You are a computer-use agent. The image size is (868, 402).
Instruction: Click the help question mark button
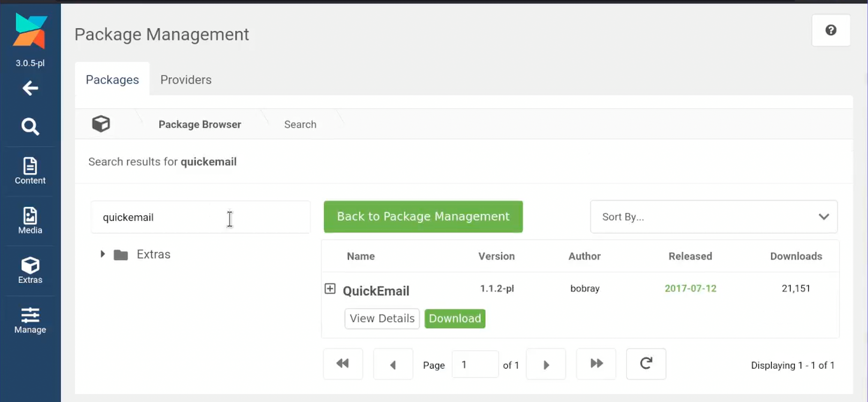(831, 30)
